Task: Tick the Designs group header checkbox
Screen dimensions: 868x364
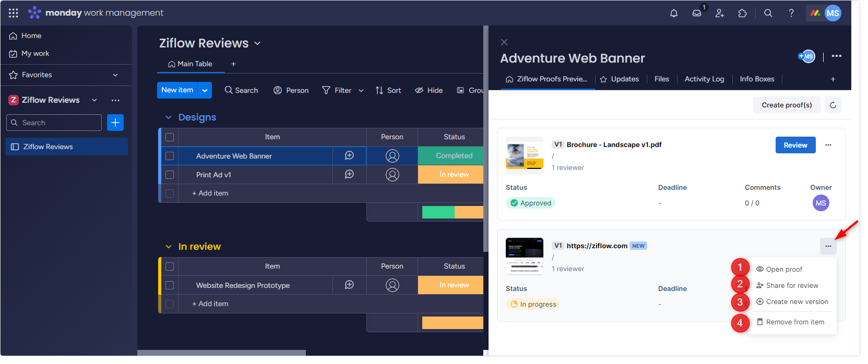Action: (170, 137)
